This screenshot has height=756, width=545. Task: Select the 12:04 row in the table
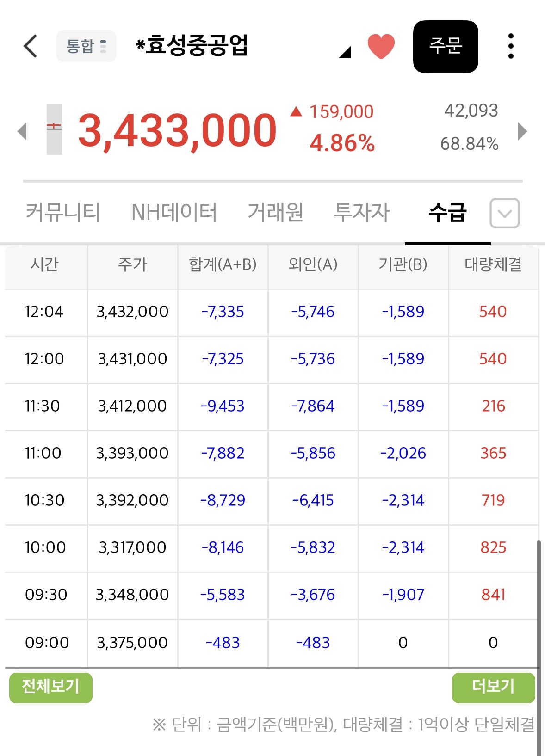pyautogui.click(x=272, y=312)
